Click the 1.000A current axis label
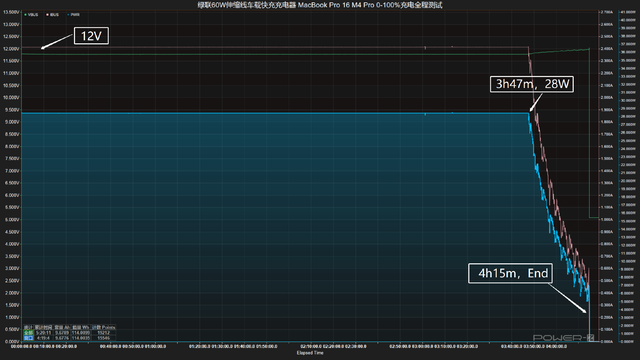The image size is (640, 360). [x=607, y=219]
